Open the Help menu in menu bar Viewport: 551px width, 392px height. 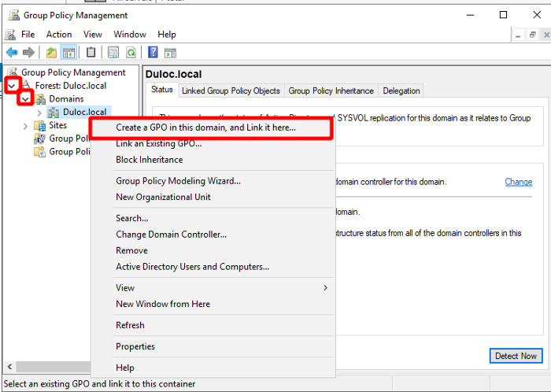click(x=167, y=35)
